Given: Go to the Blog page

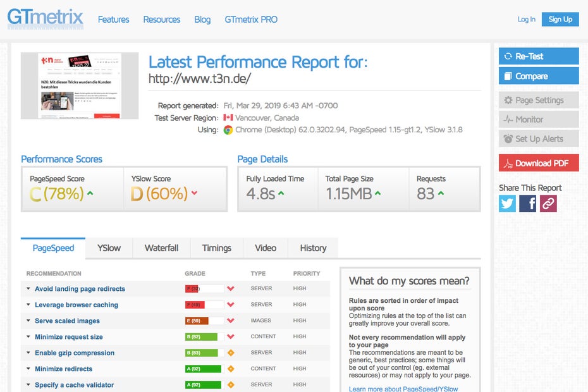Looking at the screenshot, I should coord(202,20).
